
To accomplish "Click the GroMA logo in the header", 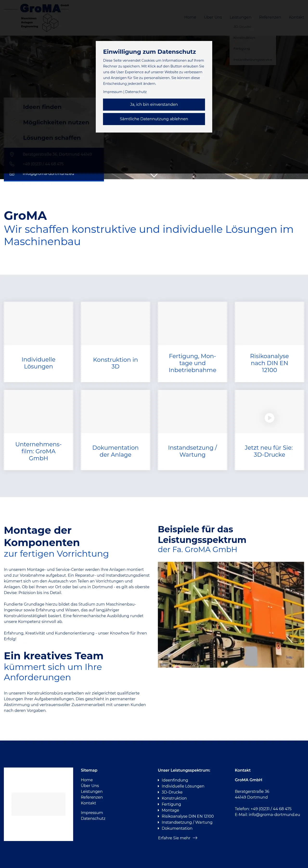I will tap(39, 17).
